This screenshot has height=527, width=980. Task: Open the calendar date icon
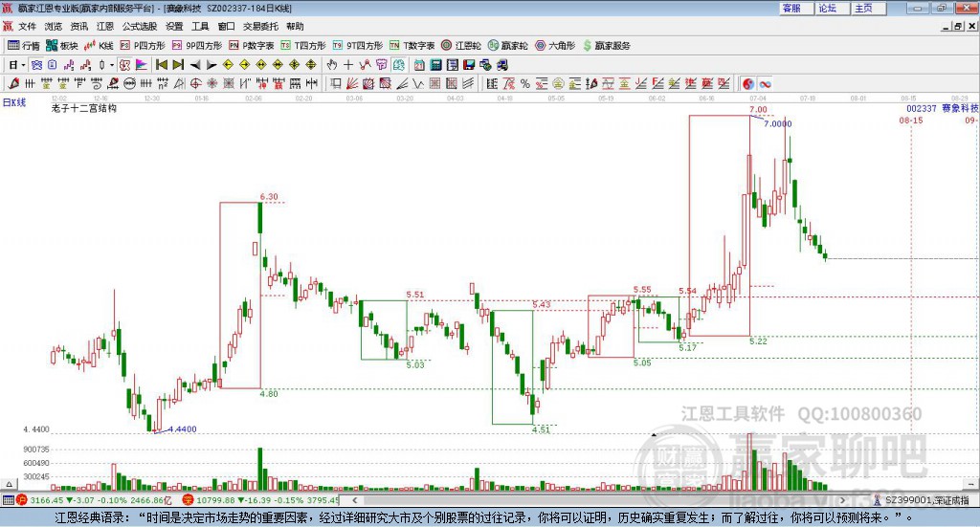[x=419, y=65]
